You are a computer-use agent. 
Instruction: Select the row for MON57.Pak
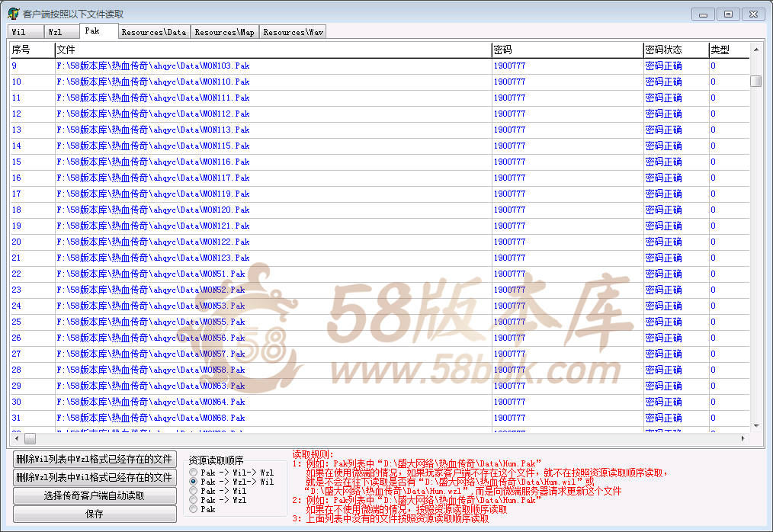click(x=380, y=354)
